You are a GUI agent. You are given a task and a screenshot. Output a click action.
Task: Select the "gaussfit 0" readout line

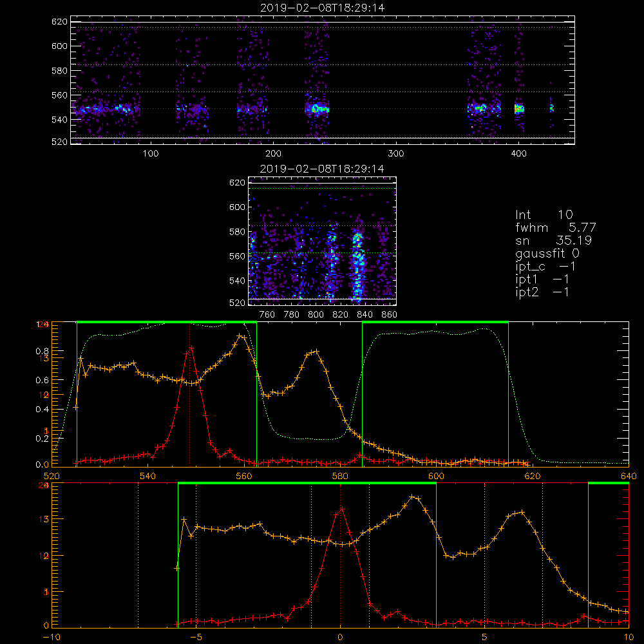547,253
